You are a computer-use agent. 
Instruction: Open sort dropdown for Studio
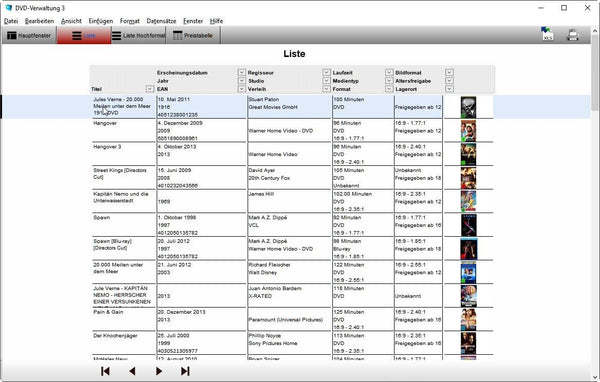point(326,81)
